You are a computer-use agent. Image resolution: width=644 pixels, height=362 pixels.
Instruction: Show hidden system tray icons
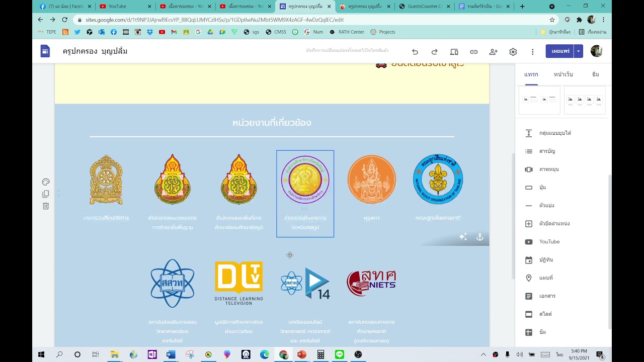pos(484,354)
